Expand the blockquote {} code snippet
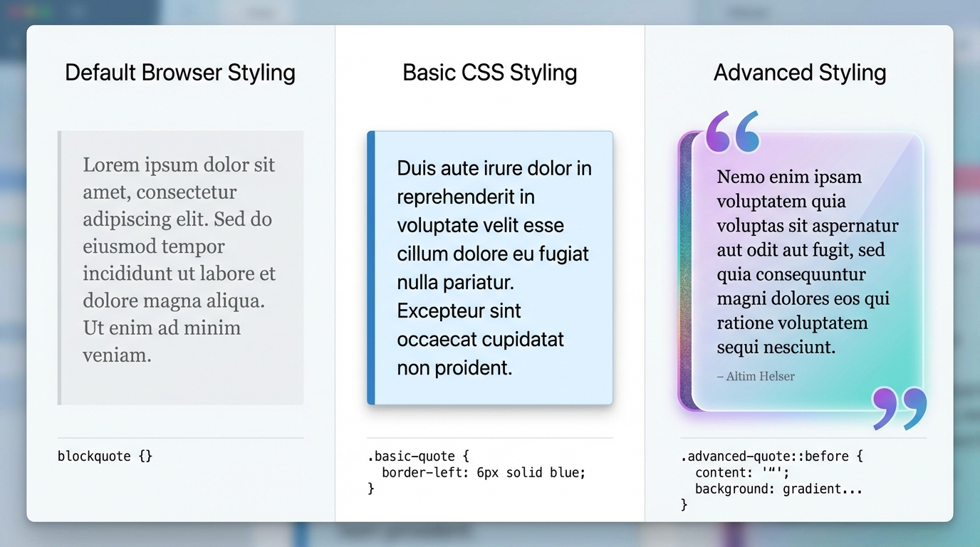 tap(105, 456)
